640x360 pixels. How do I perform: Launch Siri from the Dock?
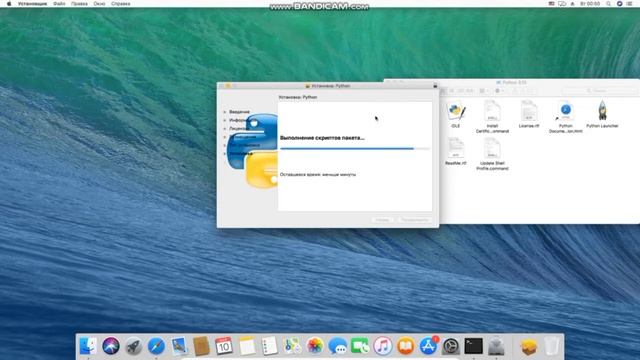pos(111,346)
